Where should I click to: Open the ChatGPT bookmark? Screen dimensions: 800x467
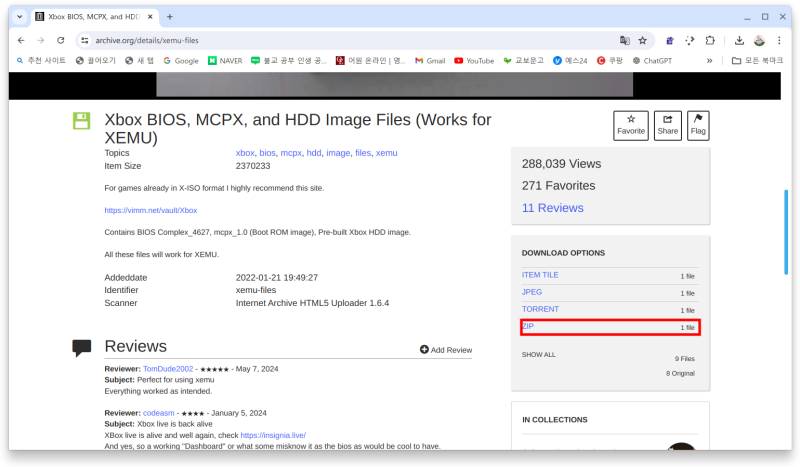[652, 61]
